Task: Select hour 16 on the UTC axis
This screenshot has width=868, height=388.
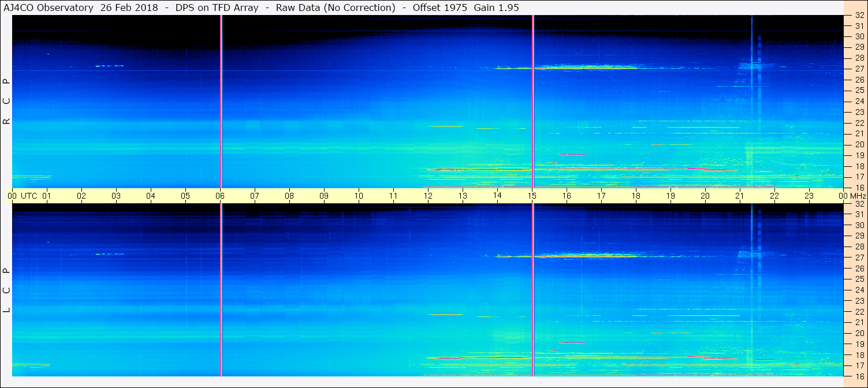Action: [567, 196]
